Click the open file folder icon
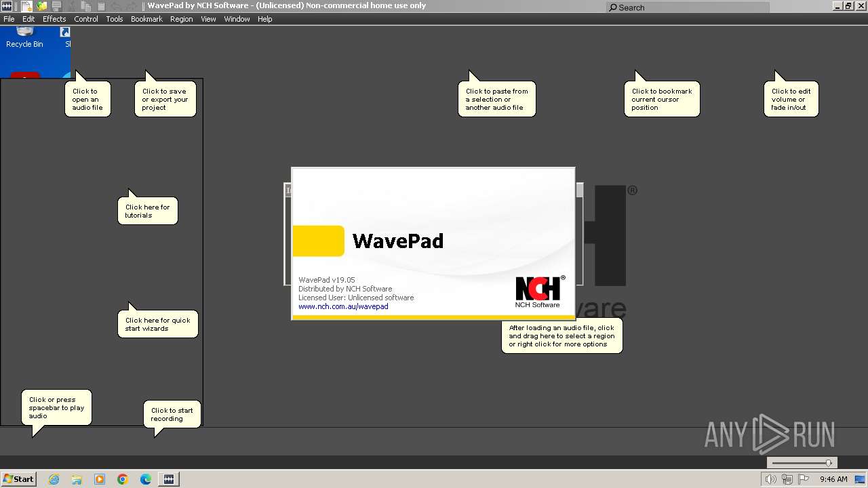Screen dimensions: 868x488 42,6
